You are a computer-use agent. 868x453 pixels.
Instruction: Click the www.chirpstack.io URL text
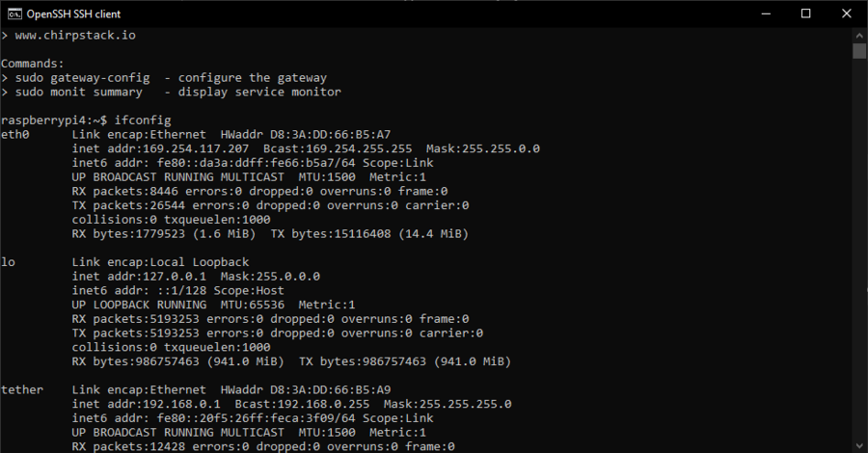[x=75, y=35]
